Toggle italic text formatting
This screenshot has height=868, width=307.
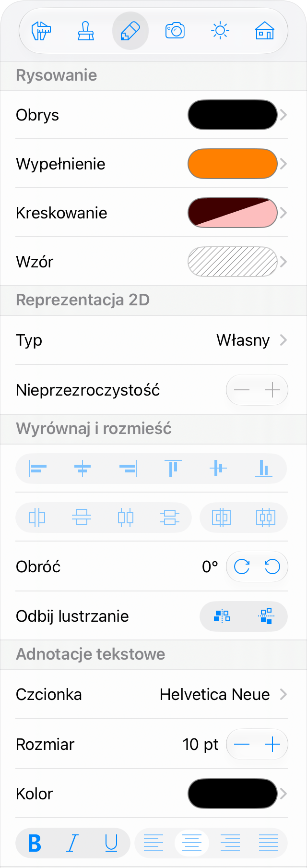tap(72, 843)
